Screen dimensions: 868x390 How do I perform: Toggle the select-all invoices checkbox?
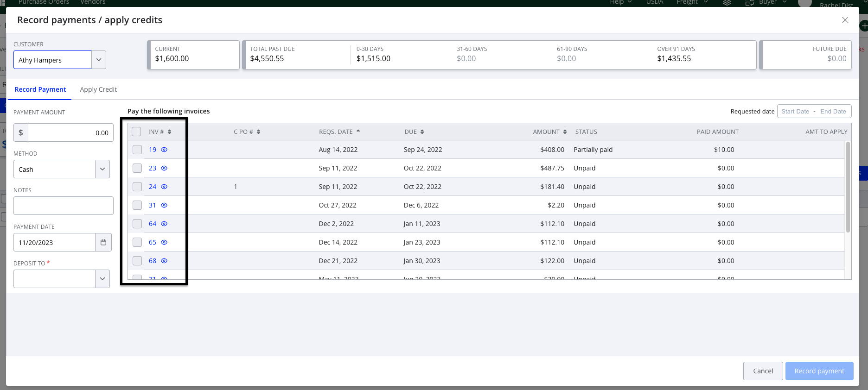pyautogui.click(x=136, y=132)
